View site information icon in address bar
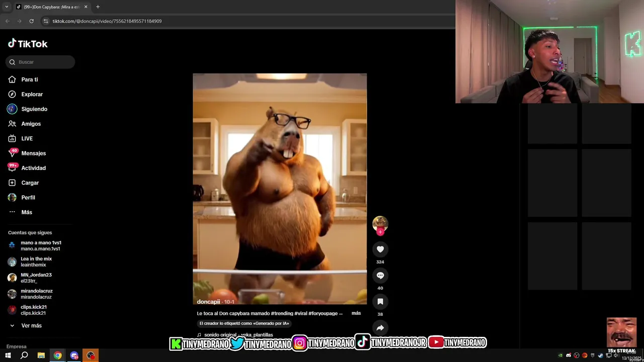Screen dimensions: 644x362 [46, 21]
